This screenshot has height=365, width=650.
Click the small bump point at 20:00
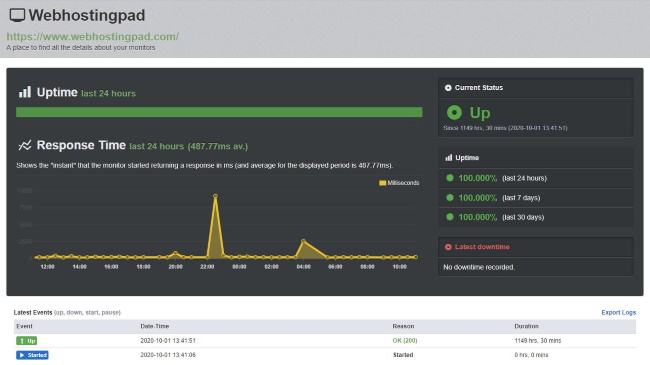coord(175,253)
